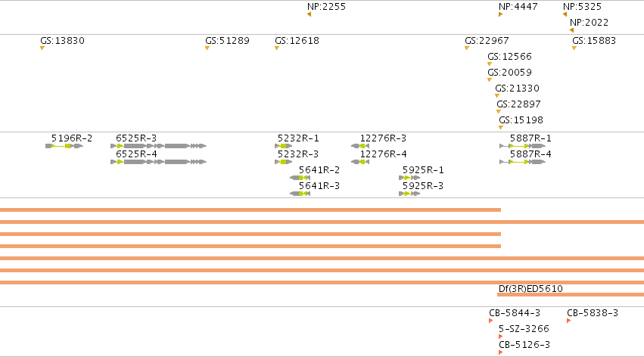Click the red triangle under 5-SZ-3266

click(x=501, y=337)
